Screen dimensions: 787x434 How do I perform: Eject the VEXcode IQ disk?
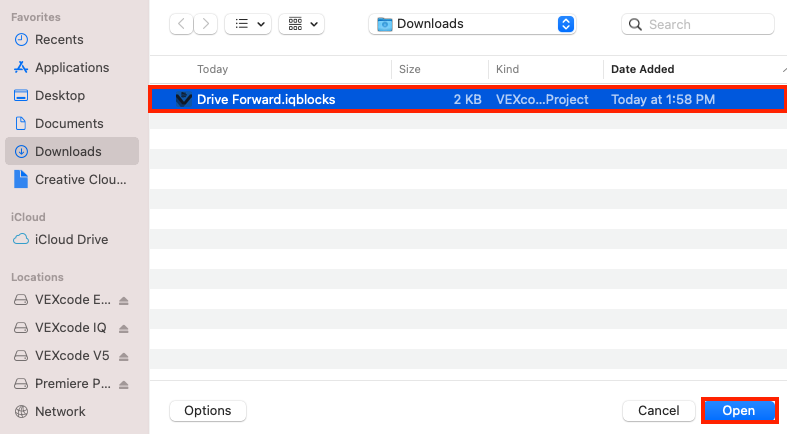coord(123,329)
